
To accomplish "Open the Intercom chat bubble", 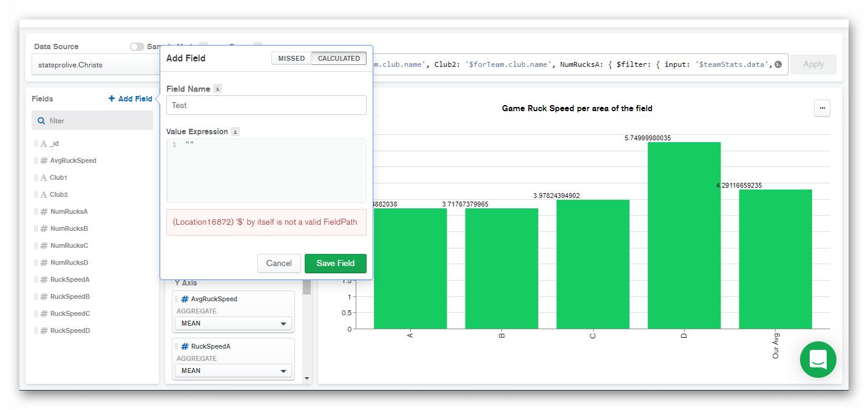I will [818, 360].
